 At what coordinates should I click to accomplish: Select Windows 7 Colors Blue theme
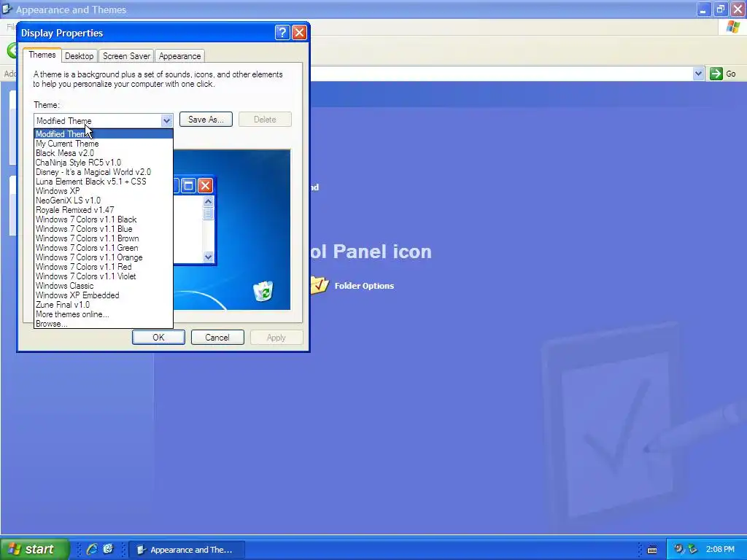pyautogui.click(x=104, y=229)
